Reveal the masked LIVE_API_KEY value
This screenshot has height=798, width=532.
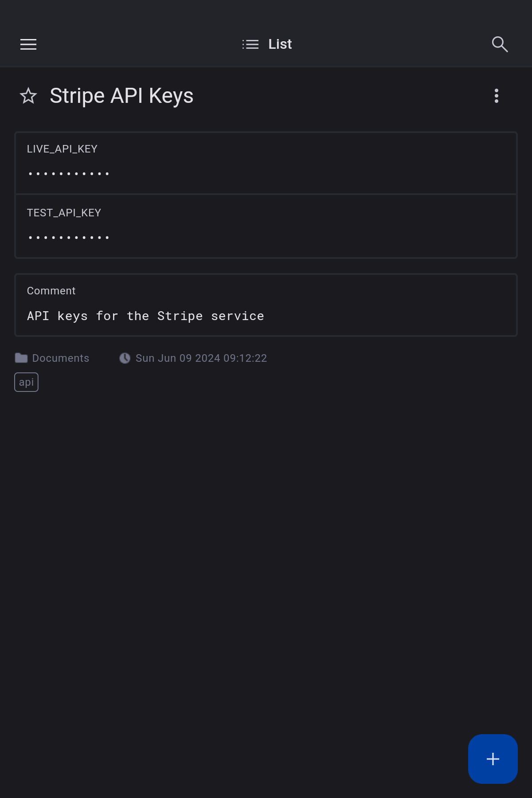pyautogui.click(x=69, y=174)
